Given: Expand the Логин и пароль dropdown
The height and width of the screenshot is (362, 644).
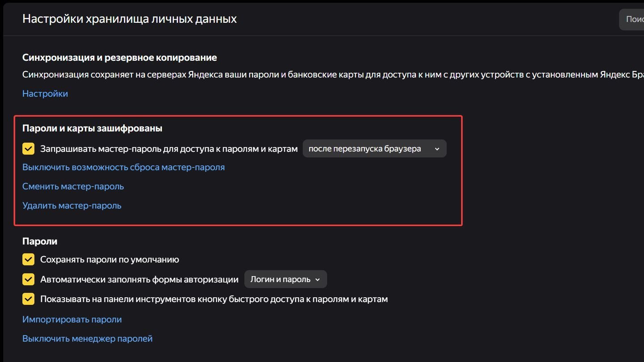Looking at the screenshot, I should coord(285,279).
